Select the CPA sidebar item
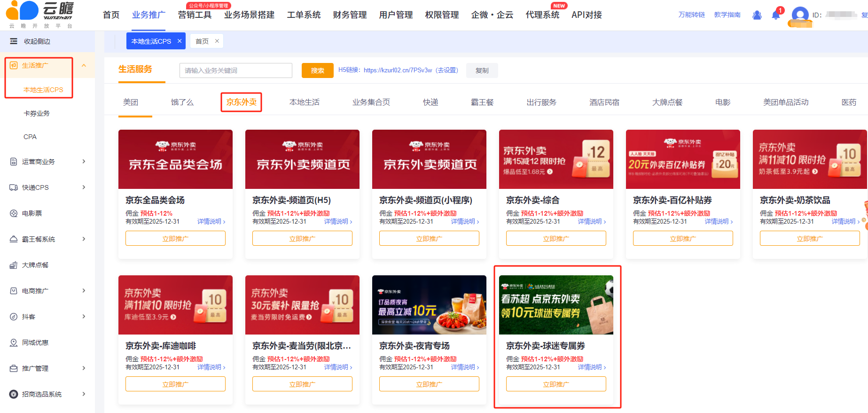The image size is (868, 413). coord(30,137)
